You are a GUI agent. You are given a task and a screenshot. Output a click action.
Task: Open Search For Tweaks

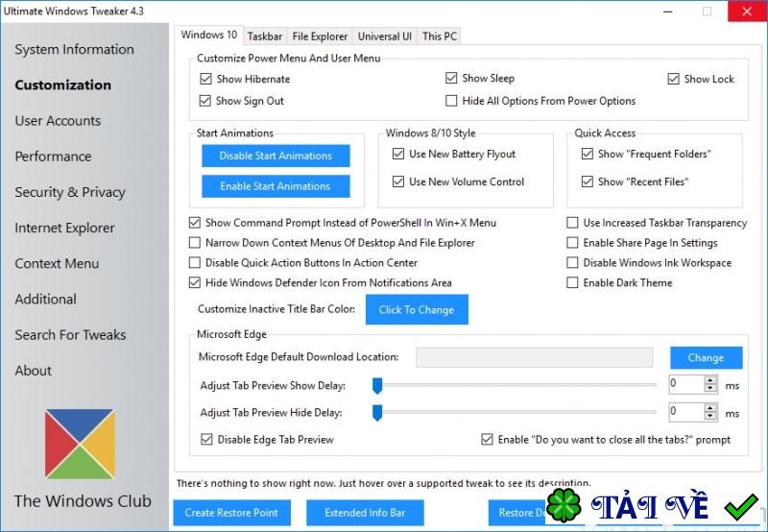coord(70,334)
